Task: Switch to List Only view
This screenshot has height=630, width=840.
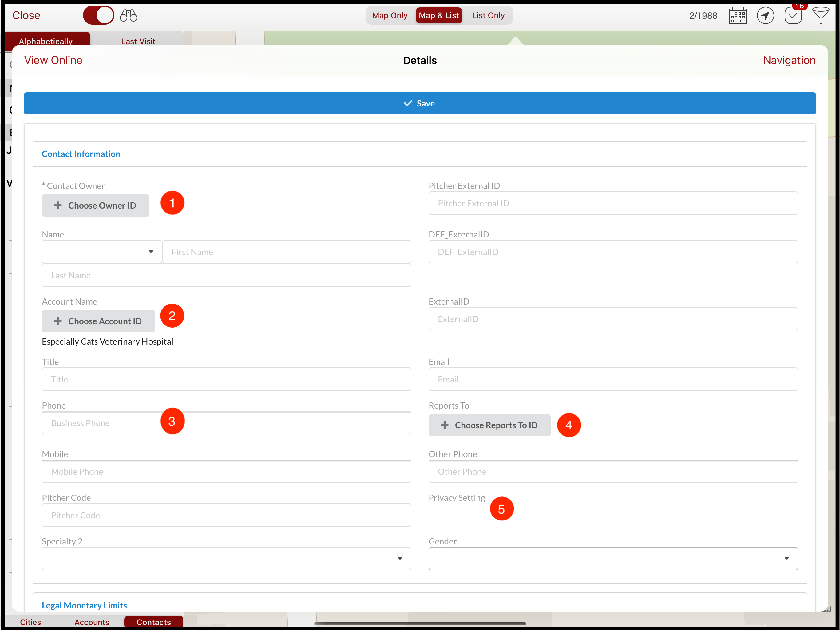Action: pos(488,15)
